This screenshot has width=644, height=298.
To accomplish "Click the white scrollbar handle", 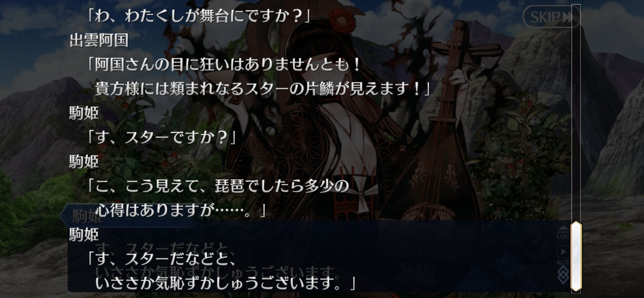I will [576, 256].
